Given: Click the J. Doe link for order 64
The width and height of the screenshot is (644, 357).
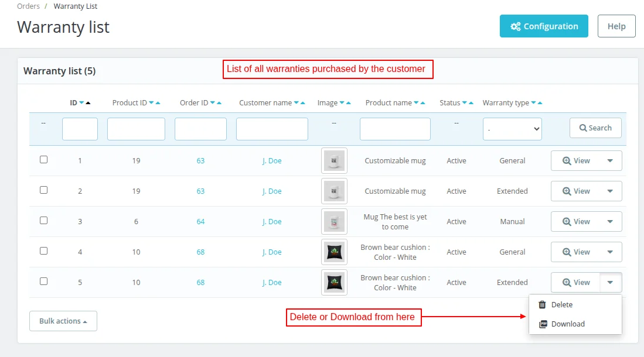Looking at the screenshot, I should point(272,221).
